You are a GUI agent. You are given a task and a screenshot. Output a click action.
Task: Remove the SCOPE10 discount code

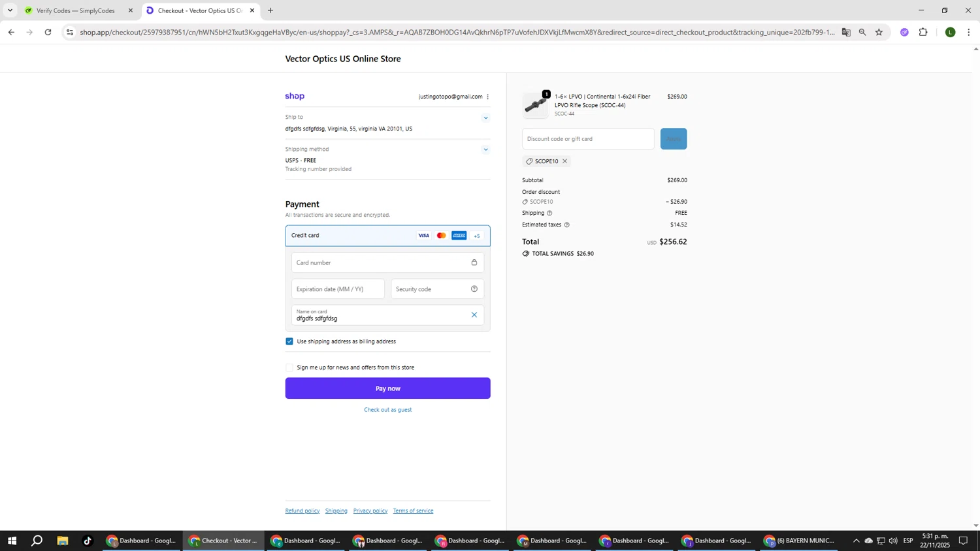[x=565, y=161]
